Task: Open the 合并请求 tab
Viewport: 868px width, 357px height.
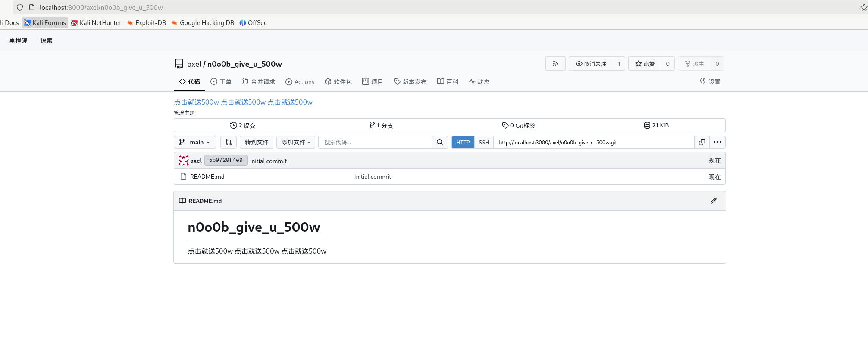Action: (x=259, y=82)
